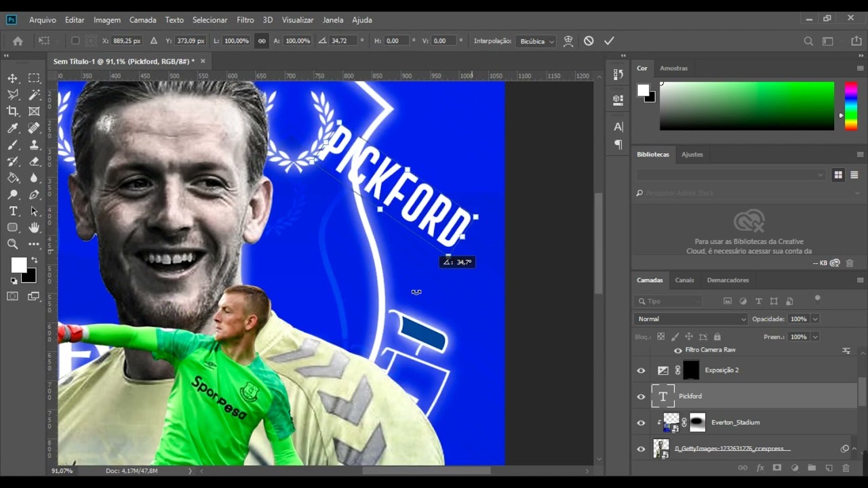Select the Horizontal Type tool
Image resolution: width=868 pixels, height=488 pixels.
[13, 211]
